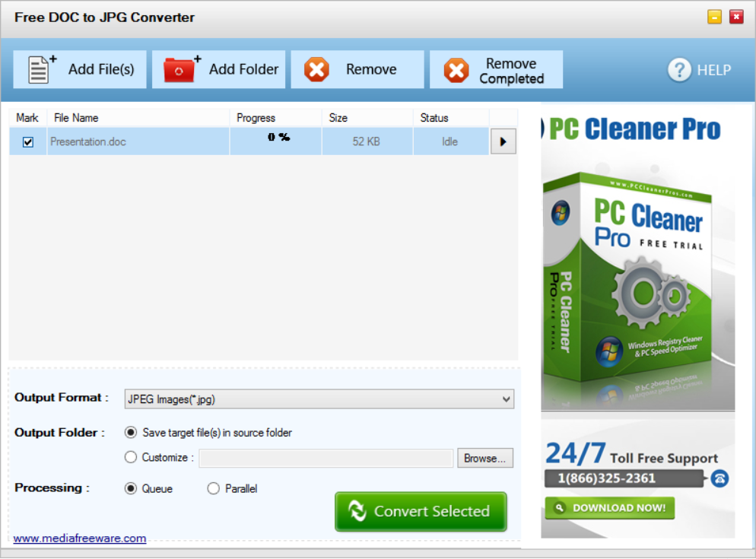Open the www.mediafreeware.com link
This screenshot has width=756, height=559.
click(80, 538)
